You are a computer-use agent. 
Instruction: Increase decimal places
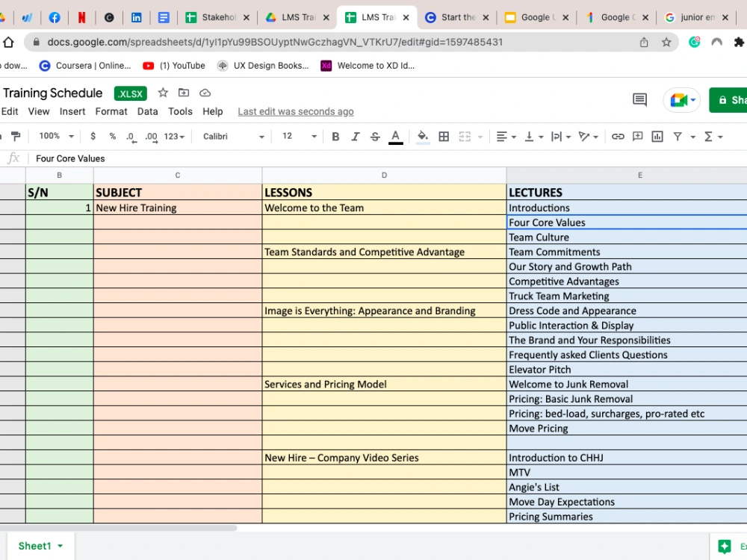[151, 137]
